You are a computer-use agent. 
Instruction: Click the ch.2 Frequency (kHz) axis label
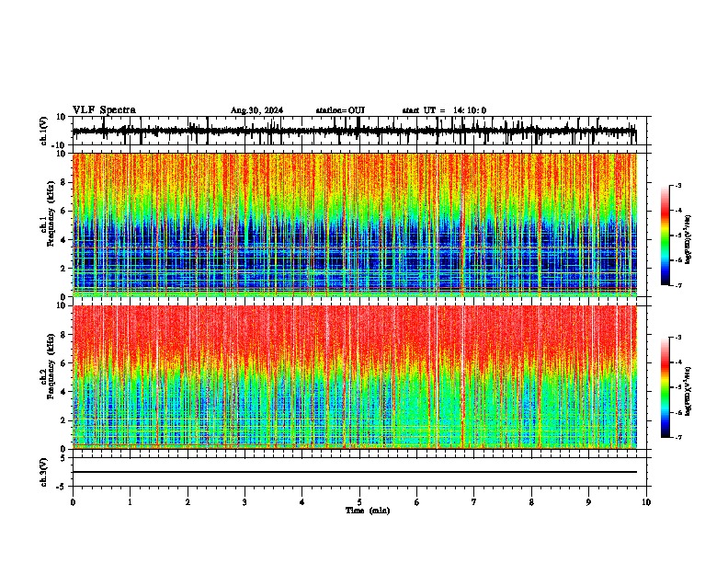click(x=47, y=366)
